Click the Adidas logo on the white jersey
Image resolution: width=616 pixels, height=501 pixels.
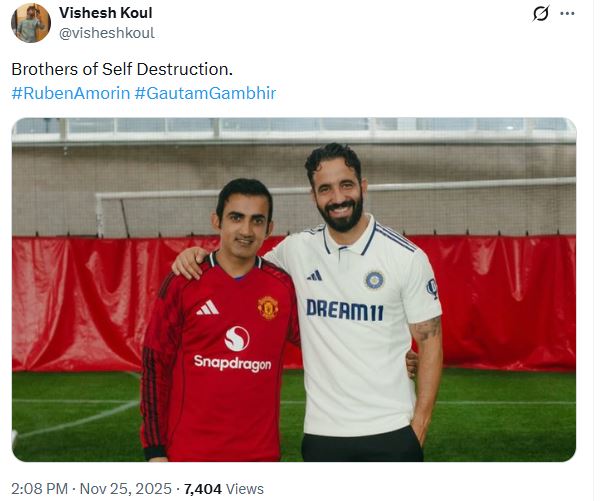click(315, 275)
